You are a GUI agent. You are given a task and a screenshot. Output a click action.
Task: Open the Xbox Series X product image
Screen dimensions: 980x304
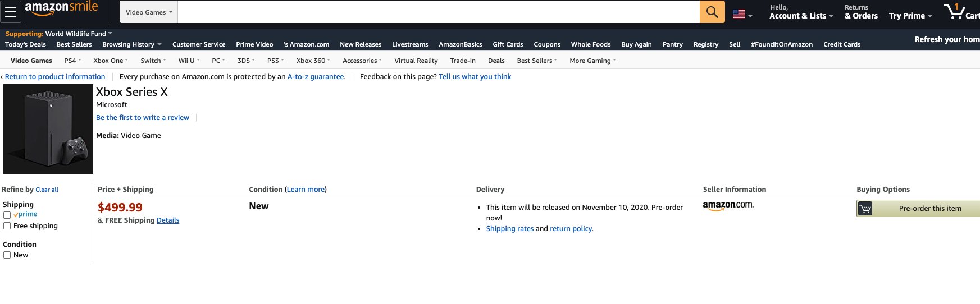click(48, 129)
